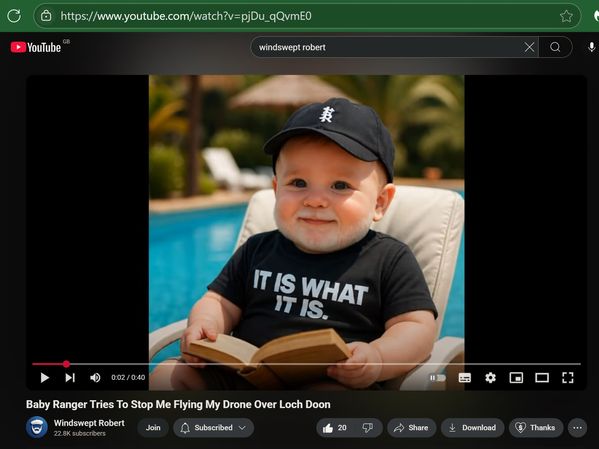Mute the video volume
Screen dimensions: 599x449
pyautogui.click(x=95, y=378)
